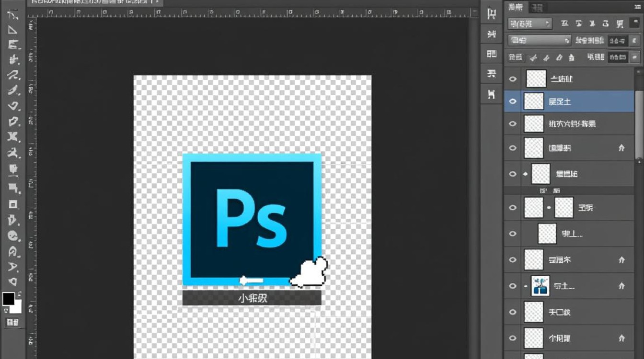The height and width of the screenshot is (359, 644).
Task: Lock all padlock icon in Layers panel
Action: [x=571, y=57]
